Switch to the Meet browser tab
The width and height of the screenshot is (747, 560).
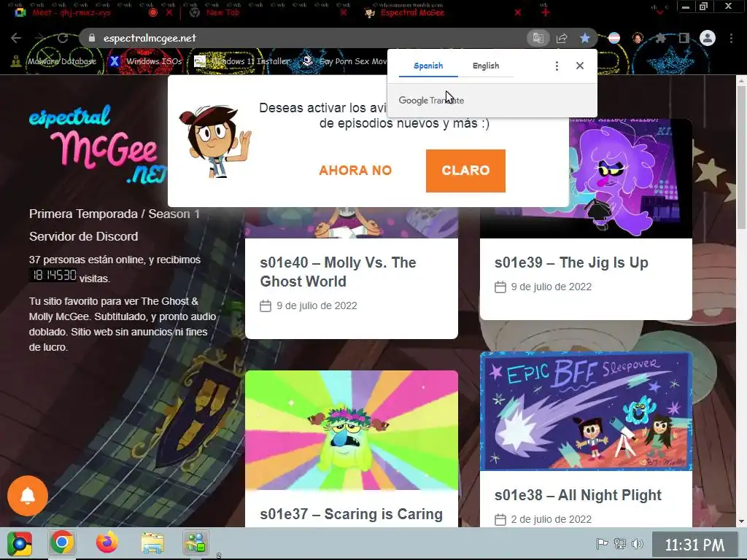click(71, 12)
